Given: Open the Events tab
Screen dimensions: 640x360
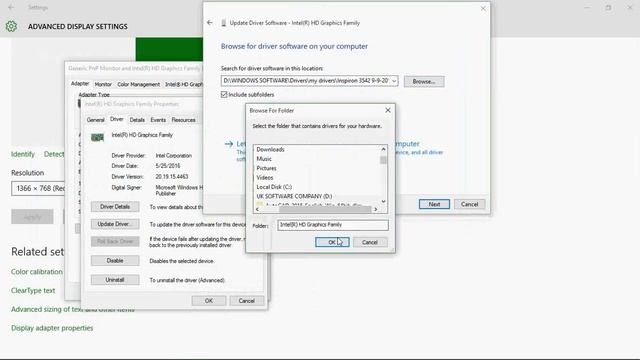Looking at the screenshot, I should point(158,120).
